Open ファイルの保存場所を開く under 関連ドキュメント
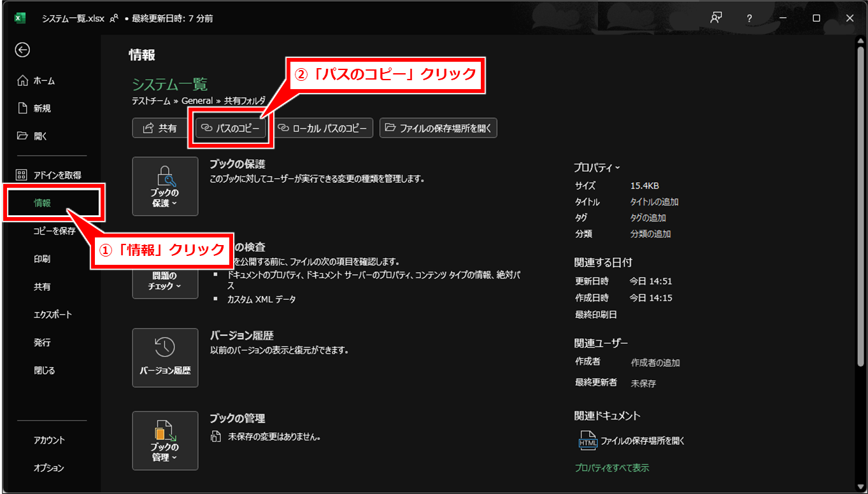Image resolution: width=868 pixels, height=494 pixels. [643, 441]
